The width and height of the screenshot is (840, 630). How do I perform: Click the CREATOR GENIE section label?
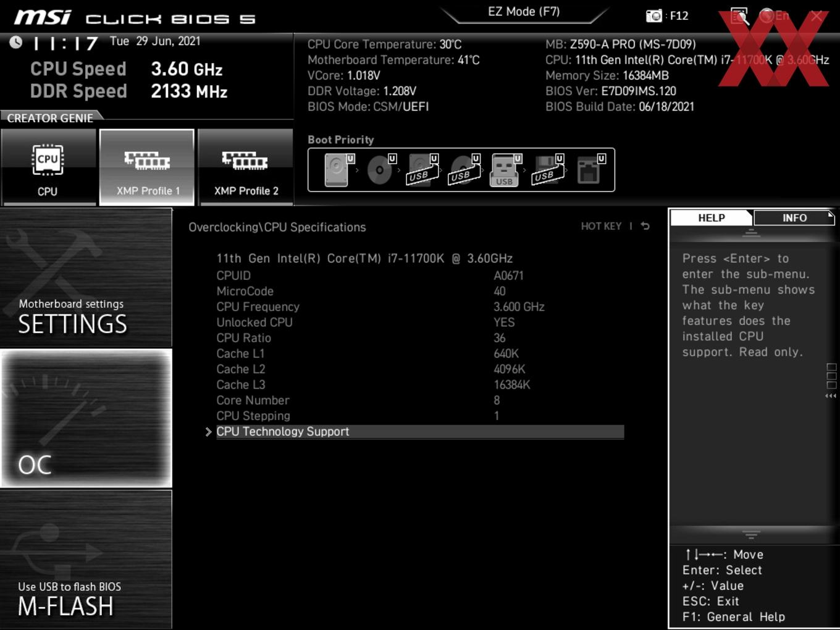click(x=50, y=118)
